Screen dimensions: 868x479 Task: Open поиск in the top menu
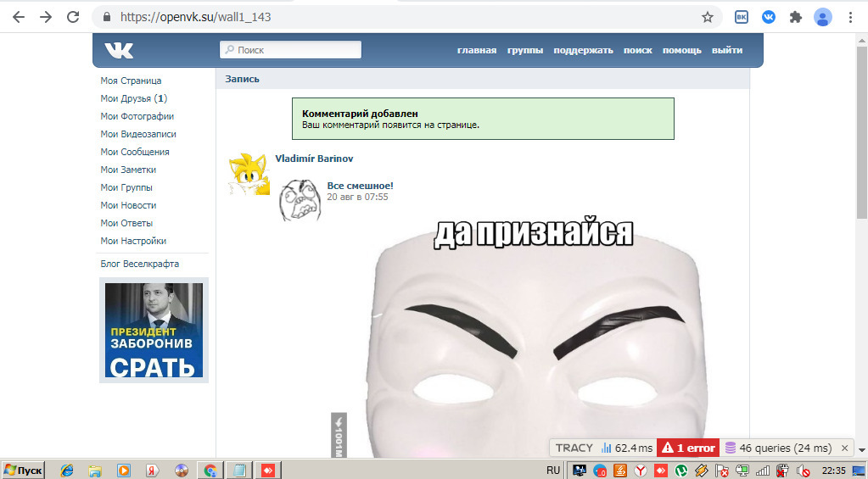tap(638, 50)
